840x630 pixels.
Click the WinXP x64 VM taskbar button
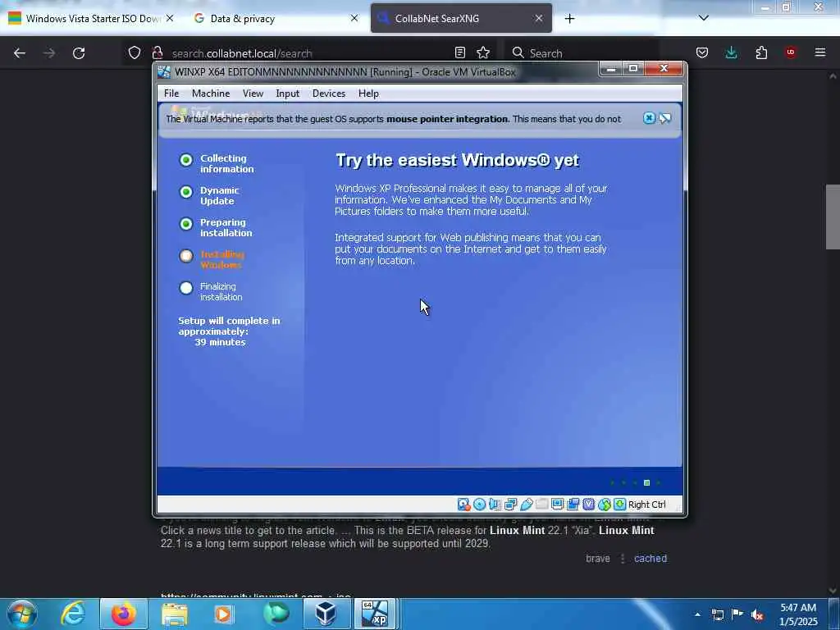[x=375, y=614]
